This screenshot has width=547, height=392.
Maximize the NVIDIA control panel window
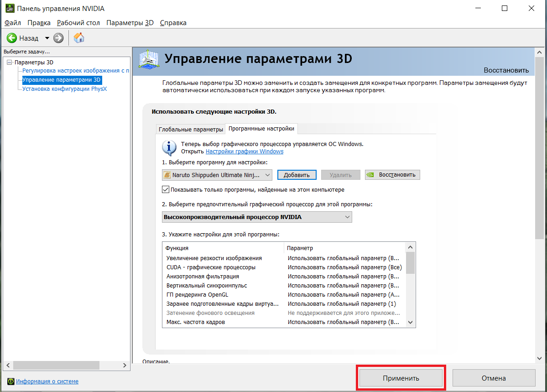505,8
